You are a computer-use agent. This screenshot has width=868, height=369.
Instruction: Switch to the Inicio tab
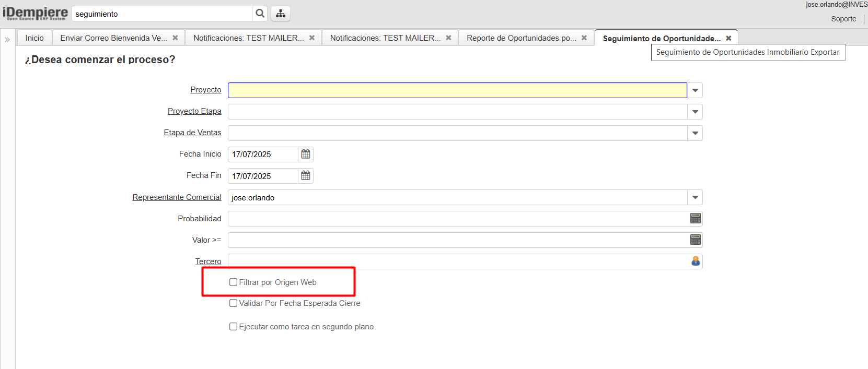pyautogui.click(x=34, y=38)
